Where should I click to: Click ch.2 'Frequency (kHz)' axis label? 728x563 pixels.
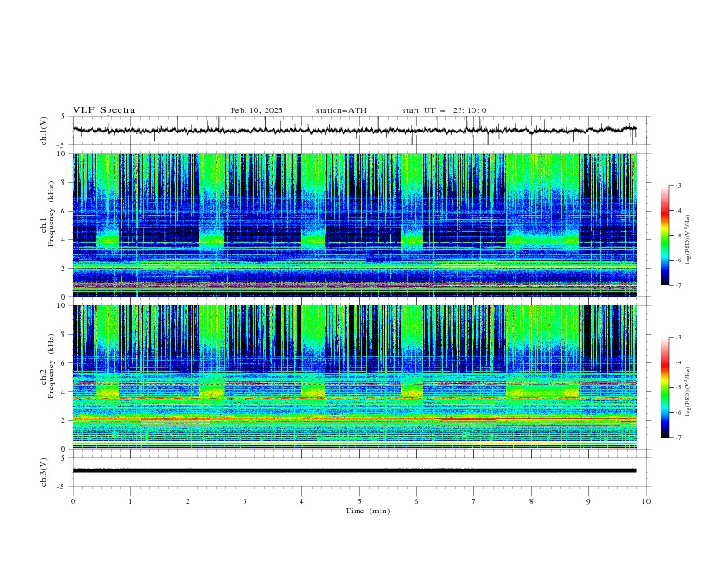point(51,366)
